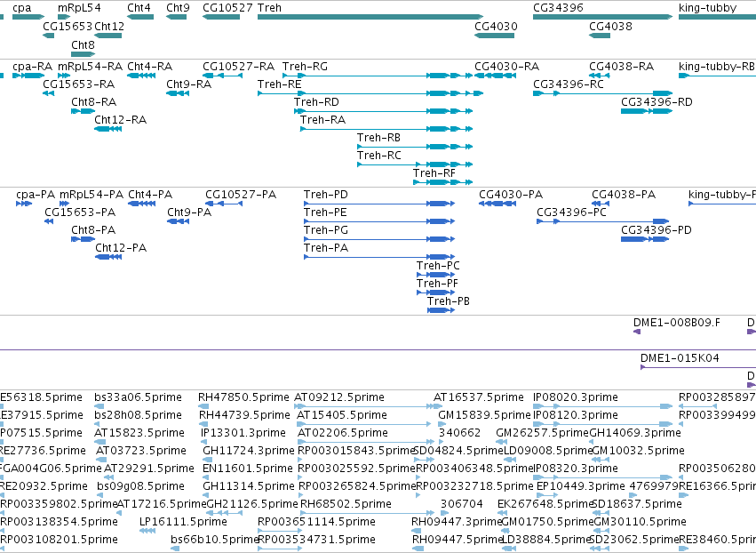
Task: Select the Cht8 gene label
Action: [83, 44]
